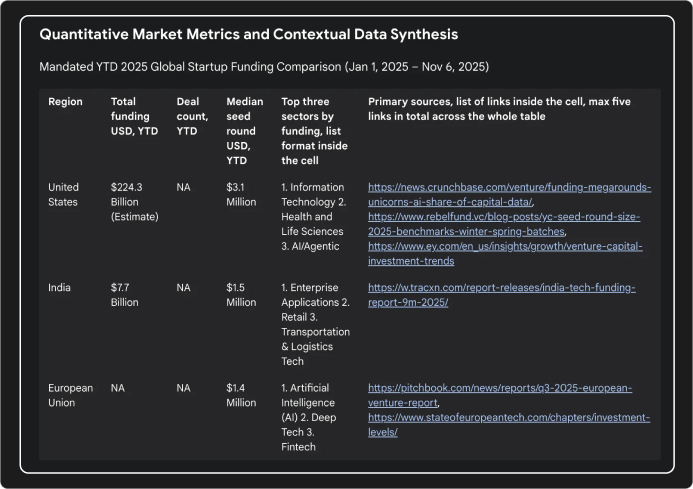693x489 pixels.
Task: Open the Tracxn India tech funding report link
Action: (x=502, y=295)
